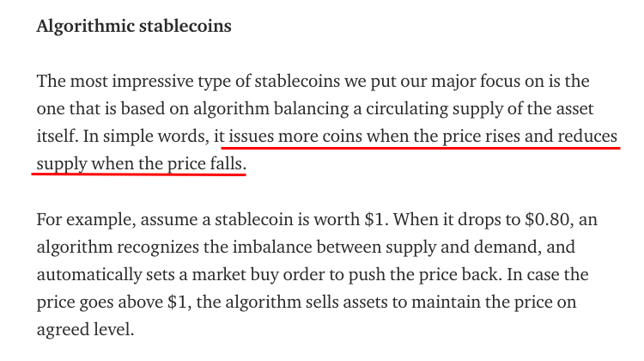Click 'For example' at paragraph start
Viewport: 644px width, 361px height.
[84, 220]
